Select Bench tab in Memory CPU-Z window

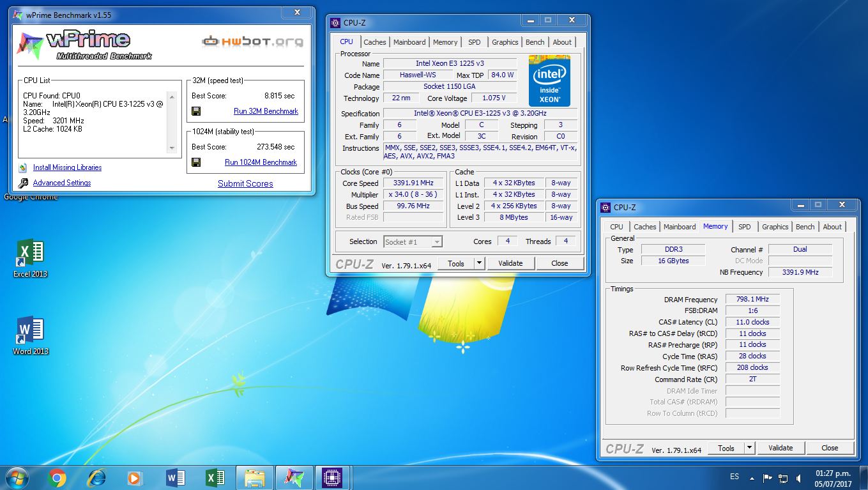[805, 227]
